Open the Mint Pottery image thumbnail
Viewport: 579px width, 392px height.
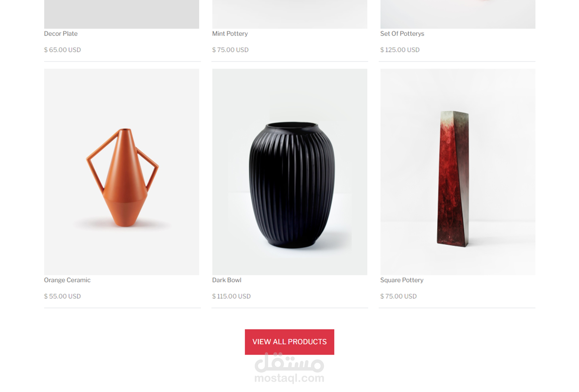pos(289,14)
